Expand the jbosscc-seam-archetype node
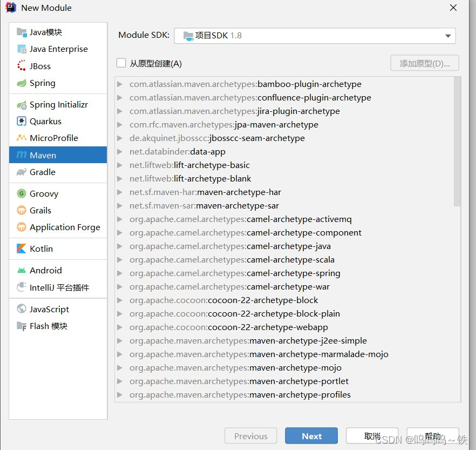476x450 pixels. [120, 138]
